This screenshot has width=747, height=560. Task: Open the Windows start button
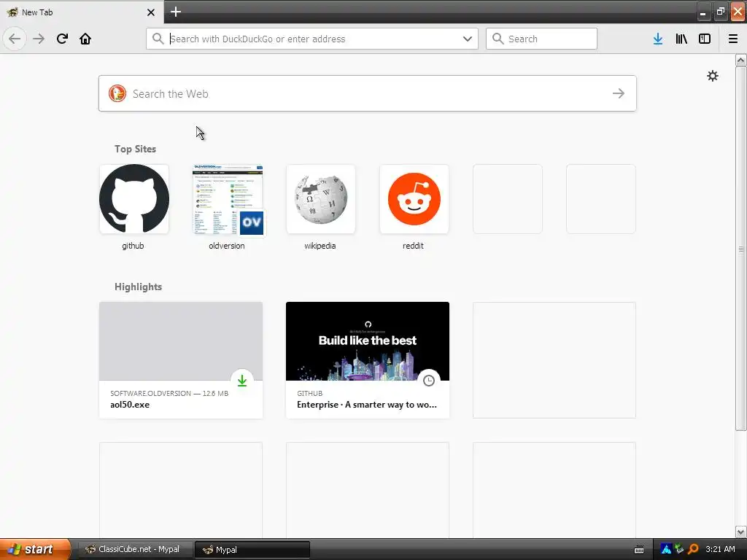click(x=35, y=549)
